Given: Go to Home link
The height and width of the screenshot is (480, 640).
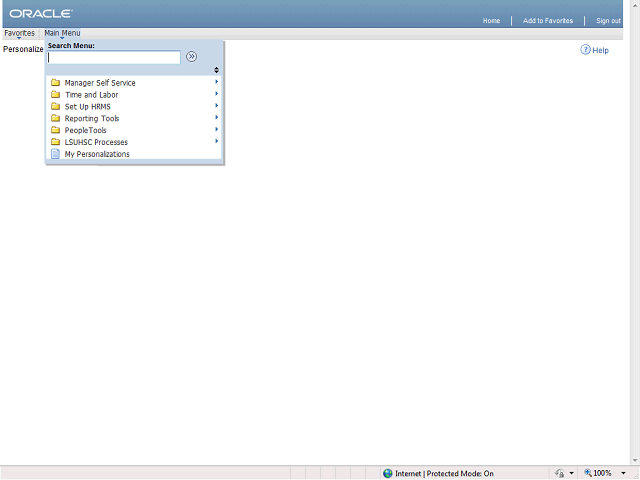Looking at the screenshot, I should click(491, 20).
